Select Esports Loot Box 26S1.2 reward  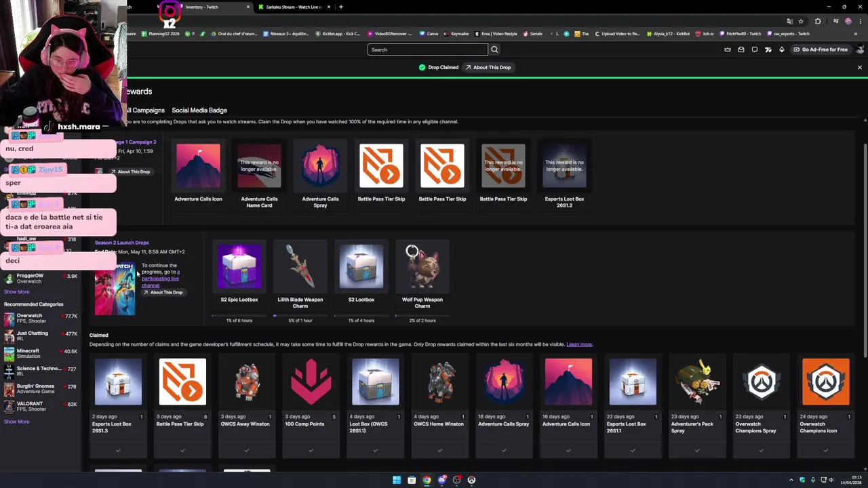(564, 165)
